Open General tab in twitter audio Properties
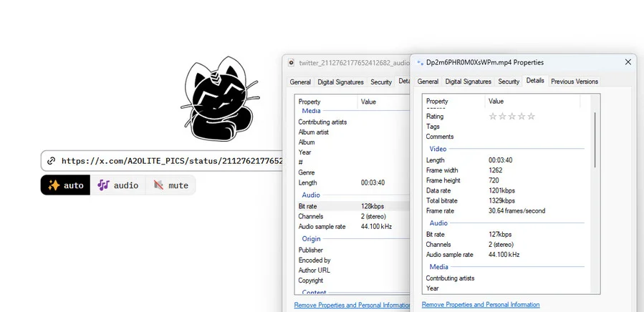644x312 pixels. pos(300,82)
